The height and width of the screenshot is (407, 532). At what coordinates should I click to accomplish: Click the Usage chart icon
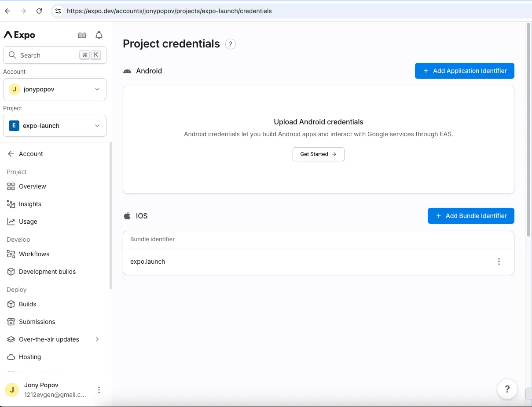(x=11, y=222)
